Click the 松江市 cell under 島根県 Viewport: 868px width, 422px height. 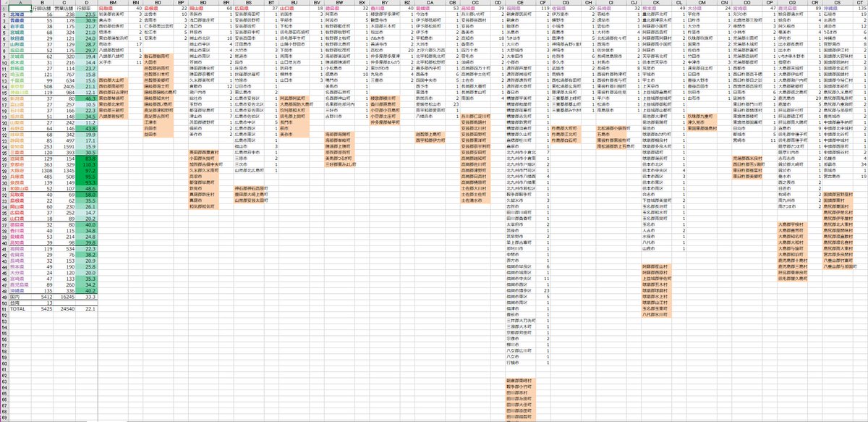tap(158, 32)
